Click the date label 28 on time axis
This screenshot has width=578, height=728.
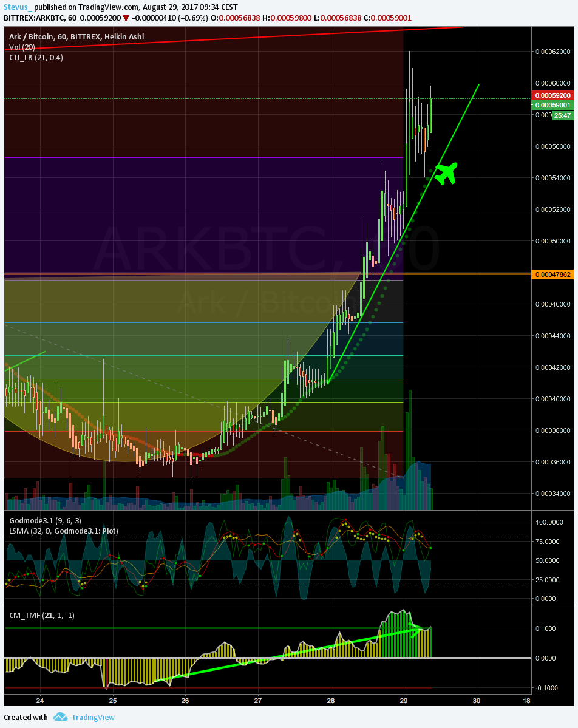(x=331, y=701)
